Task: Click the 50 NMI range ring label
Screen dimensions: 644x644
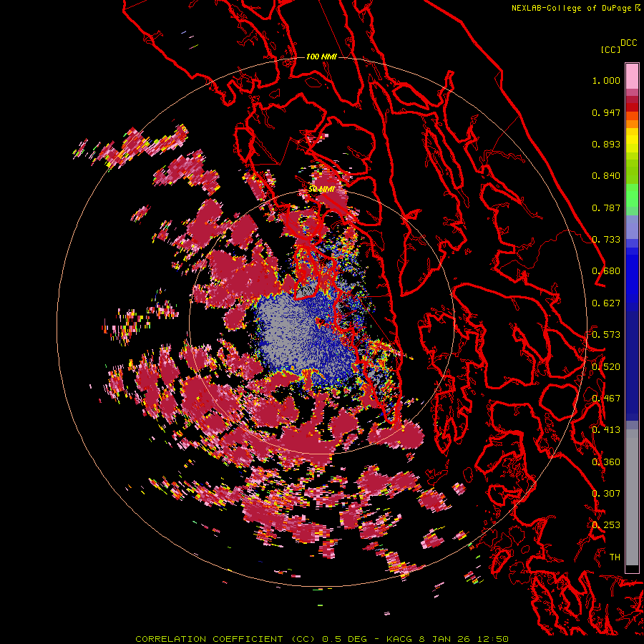Action: pos(321,190)
